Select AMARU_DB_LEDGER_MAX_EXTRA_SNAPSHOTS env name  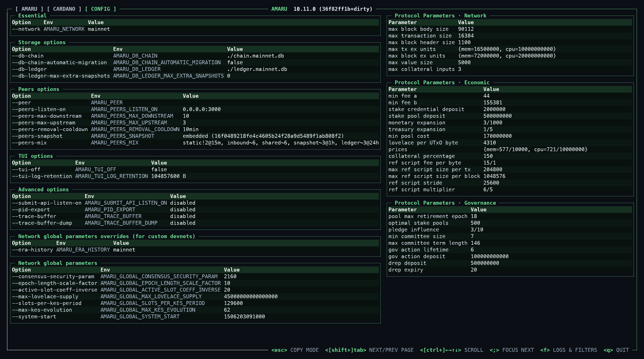click(169, 76)
